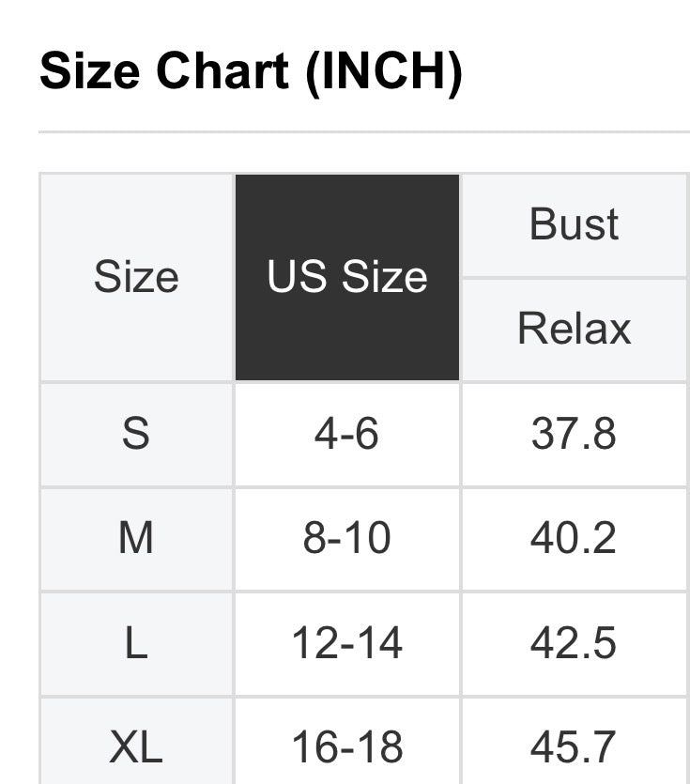Click the US size '8-10' cell
The width and height of the screenshot is (690, 784).
pyautogui.click(x=347, y=539)
